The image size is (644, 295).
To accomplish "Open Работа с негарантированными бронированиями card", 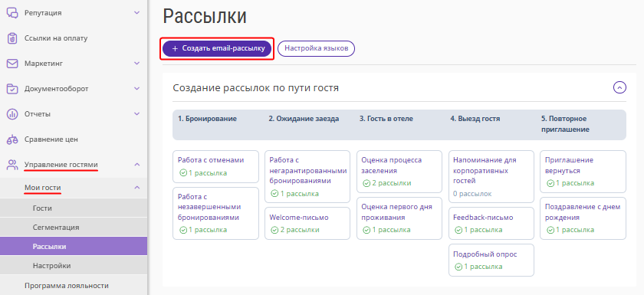I will click(x=307, y=176).
